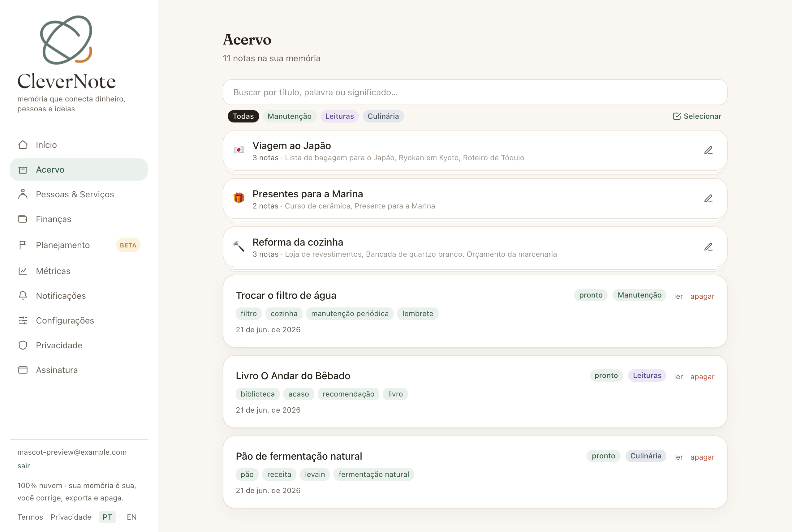Click the Notificações bell icon

23,295
